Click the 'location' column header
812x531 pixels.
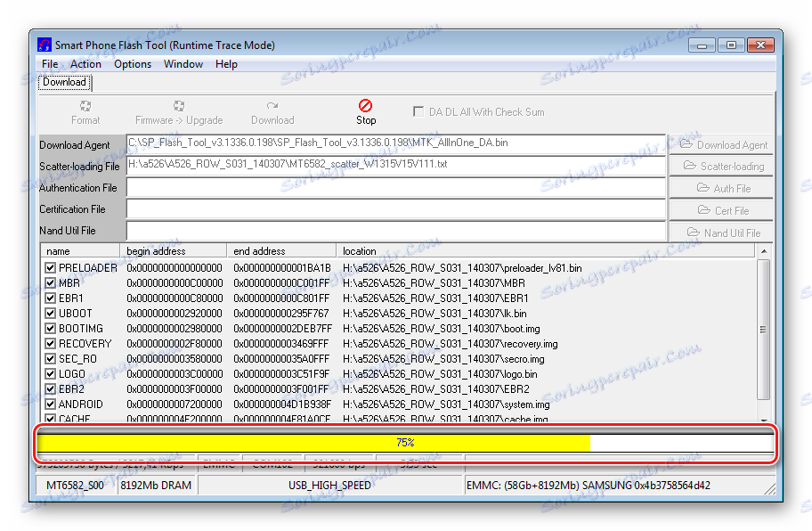click(546, 251)
